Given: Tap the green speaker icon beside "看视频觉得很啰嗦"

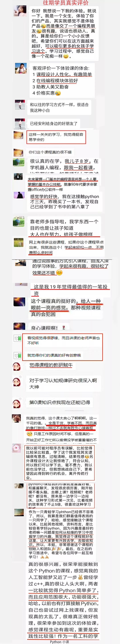Looking at the screenshot, I should coord(17,338).
